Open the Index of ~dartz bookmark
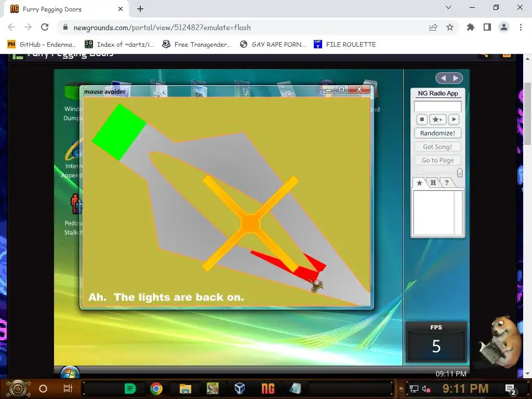The image size is (532, 399). pos(119,45)
